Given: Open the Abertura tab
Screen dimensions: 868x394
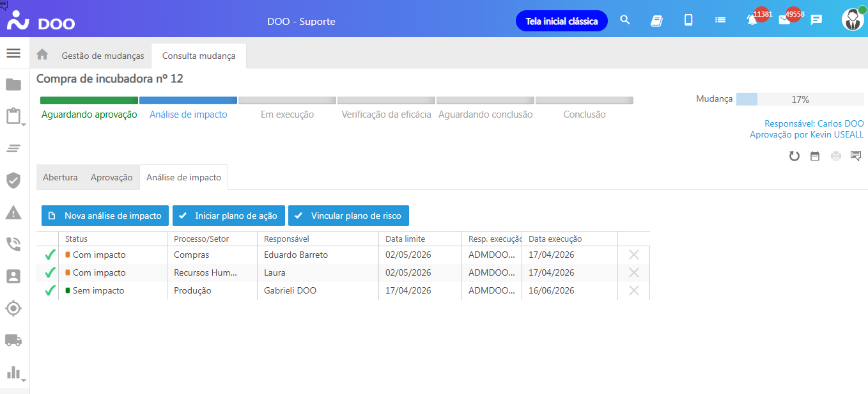Looking at the screenshot, I should [60, 177].
